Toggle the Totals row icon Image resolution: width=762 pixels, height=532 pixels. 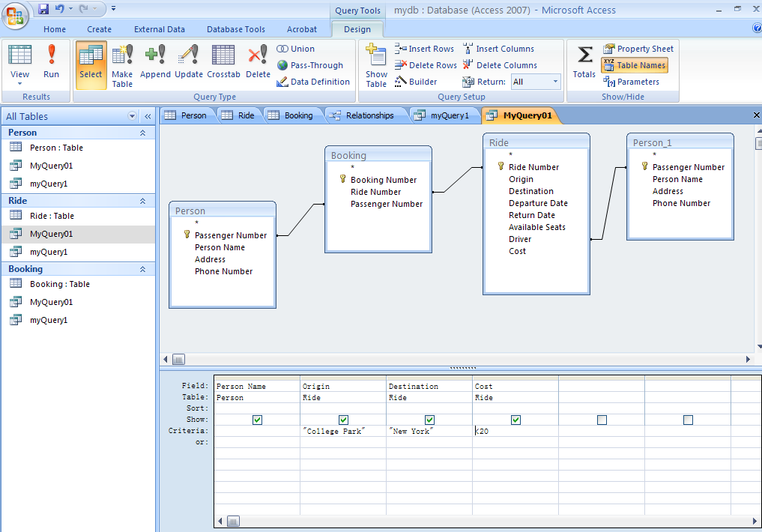pyautogui.click(x=584, y=61)
